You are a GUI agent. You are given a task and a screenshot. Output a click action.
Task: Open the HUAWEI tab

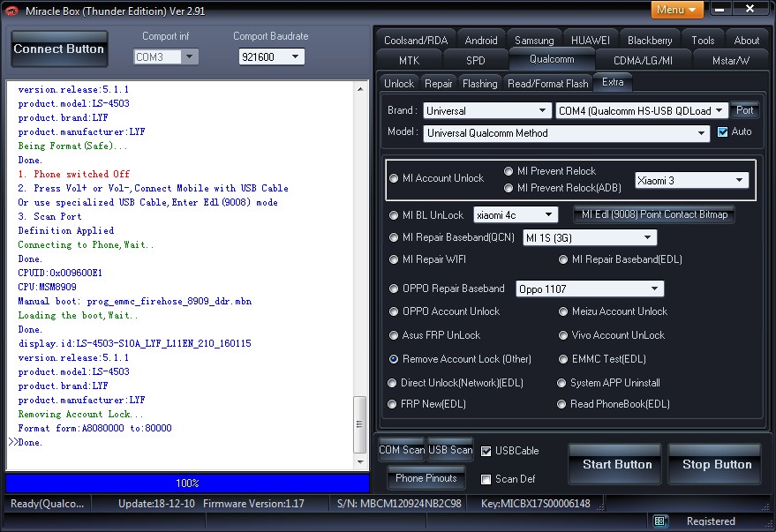591,41
